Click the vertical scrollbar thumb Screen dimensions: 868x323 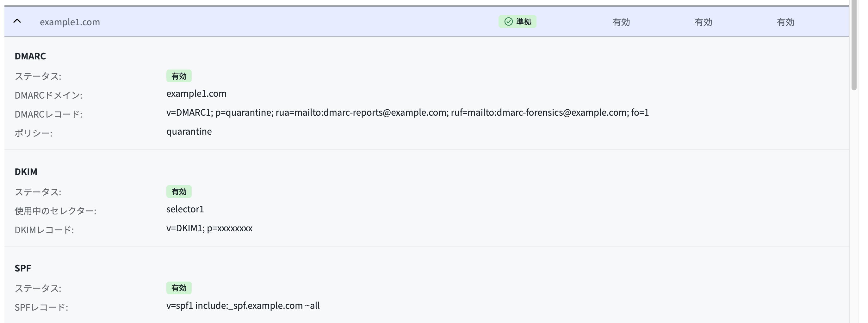click(x=854, y=45)
